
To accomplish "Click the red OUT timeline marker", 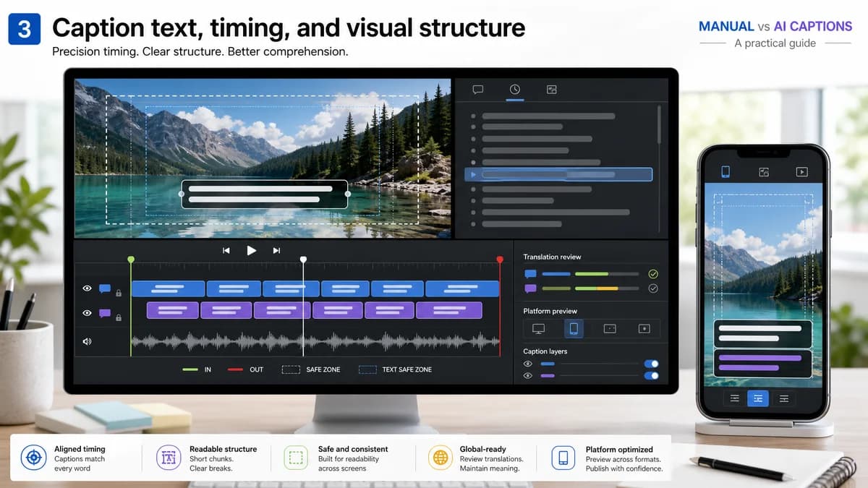I will [x=500, y=259].
